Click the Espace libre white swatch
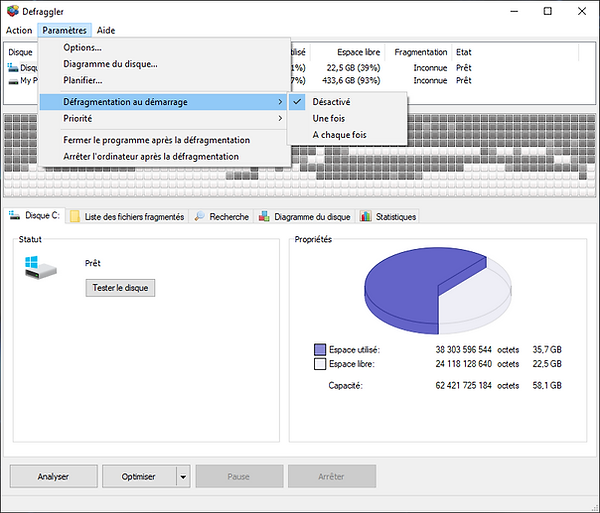This screenshot has height=513, width=600. tap(320, 364)
